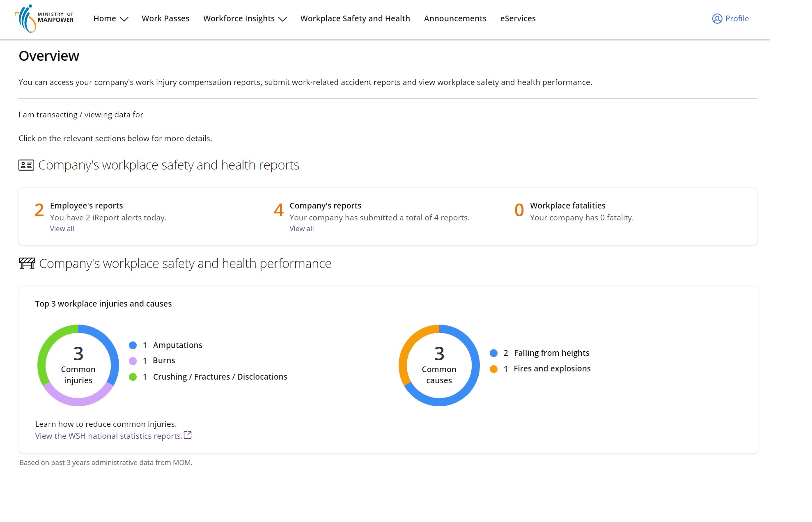This screenshot has width=812, height=522.
Task: Click 'Top 3 workplace injuries and causes' title
Action: [103, 304]
